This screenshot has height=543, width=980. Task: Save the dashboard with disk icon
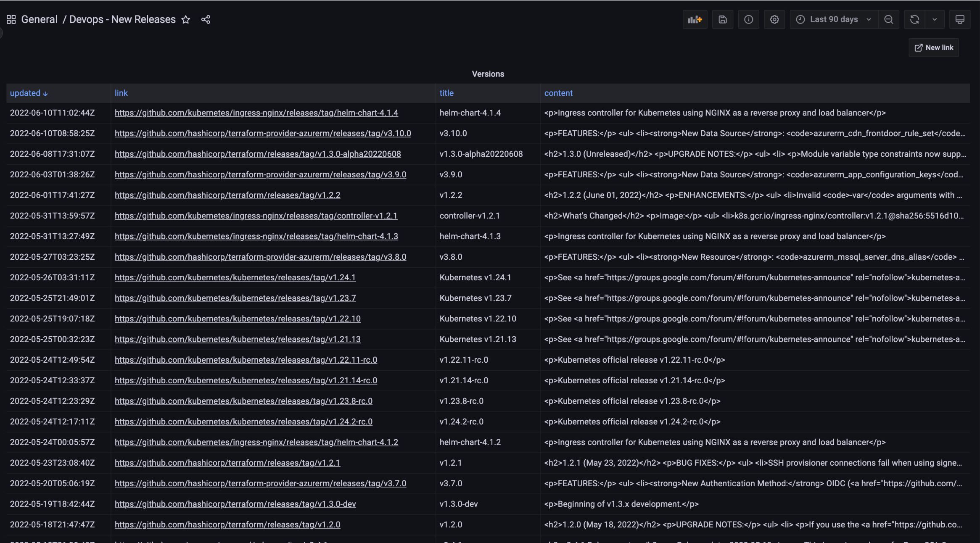tap(722, 19)
